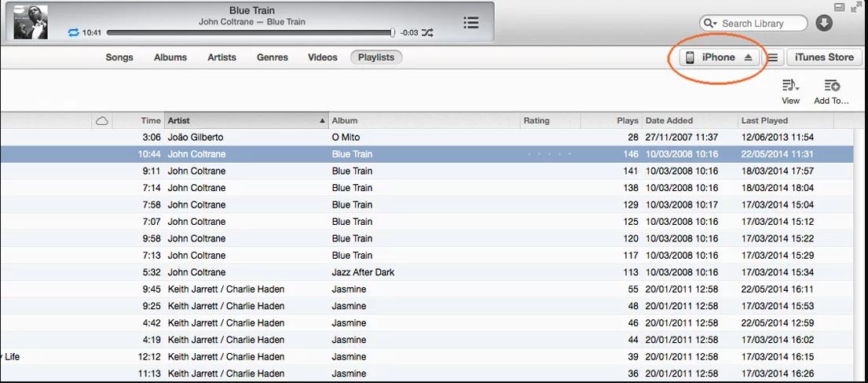Select the John Coltrane track lasting 9:58

coord(427,238)
